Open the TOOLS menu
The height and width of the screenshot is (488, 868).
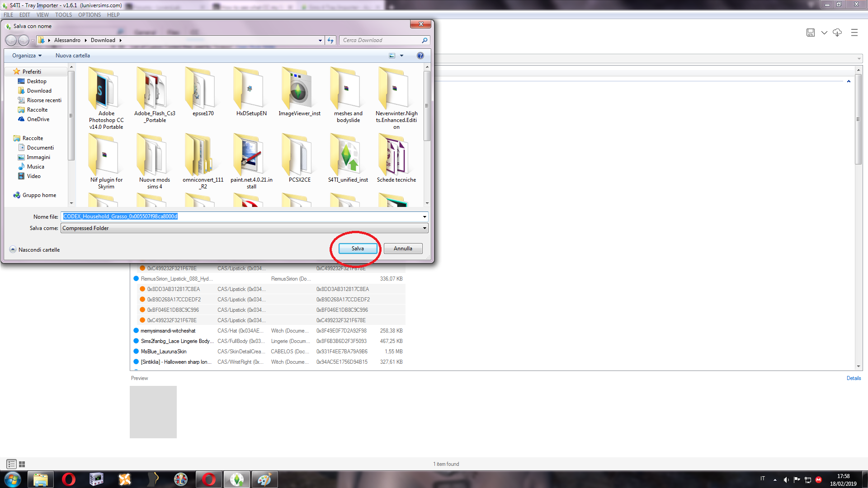coord(63,14)
